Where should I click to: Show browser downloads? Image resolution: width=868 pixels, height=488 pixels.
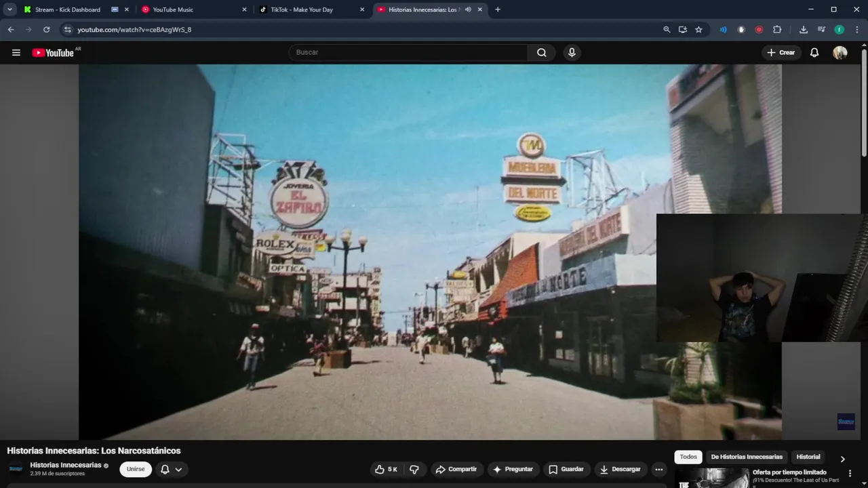[x=804, y=30]
